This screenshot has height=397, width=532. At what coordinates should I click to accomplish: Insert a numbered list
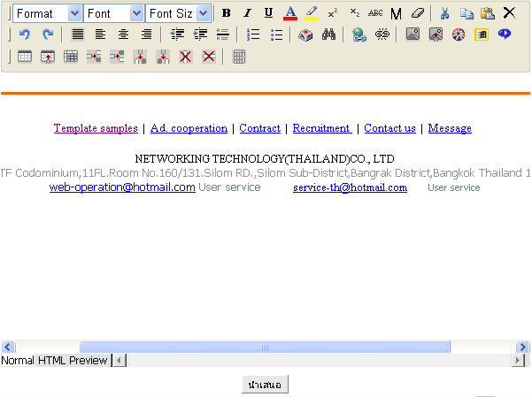pos(253,34)
